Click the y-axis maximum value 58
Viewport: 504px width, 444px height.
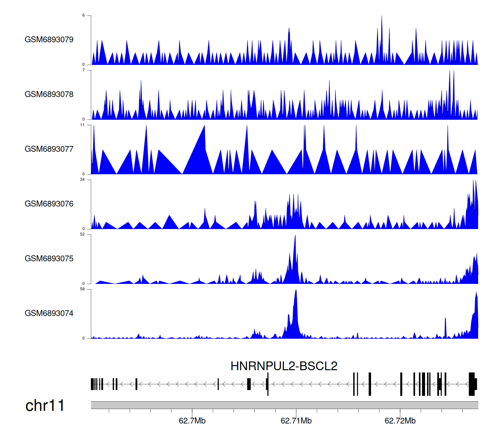tap(82, 289)
